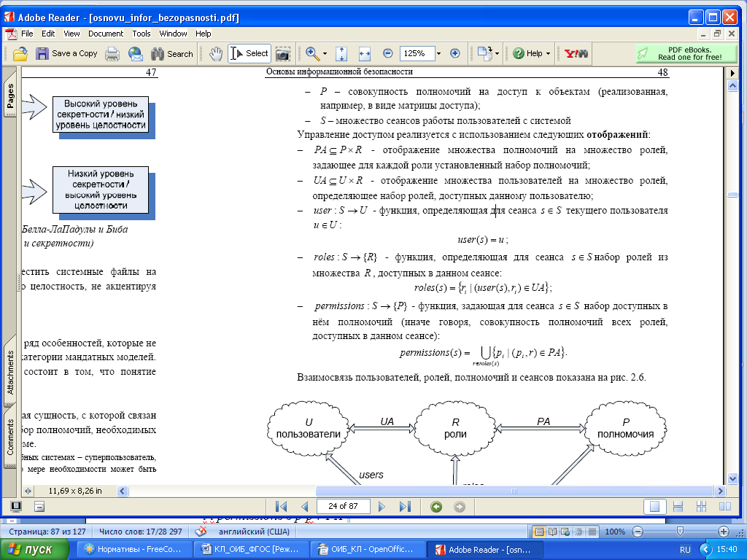Click Word language английский (США) status
Image resolution: width=747 pixels, height=560 pixels.
tap(254, 532)
